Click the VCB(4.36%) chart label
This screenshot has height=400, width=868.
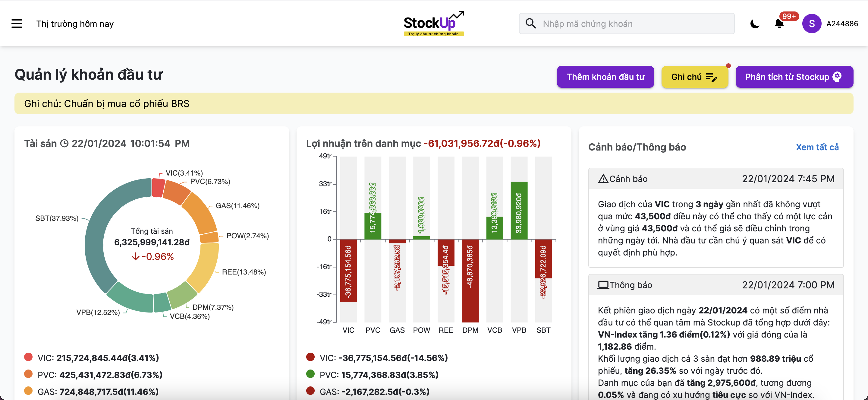pyautogui.click(x=190, y=316)
